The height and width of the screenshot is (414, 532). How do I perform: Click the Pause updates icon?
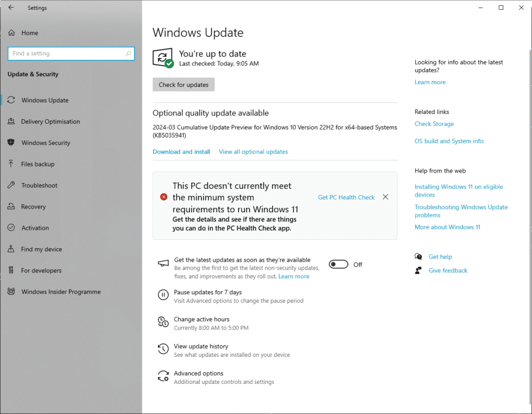click(163, 295)
